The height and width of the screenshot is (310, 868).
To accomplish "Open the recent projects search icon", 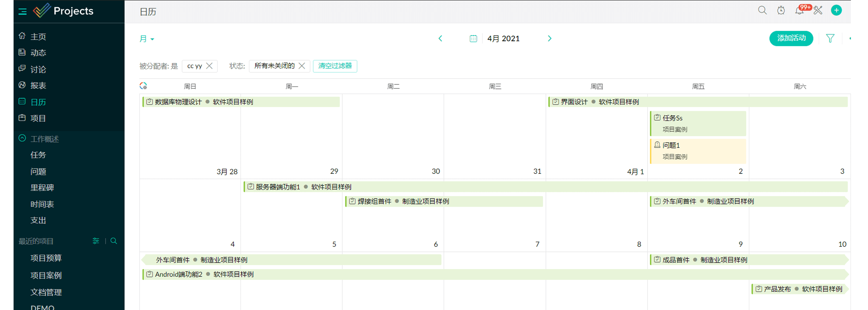I will [114, 241].
